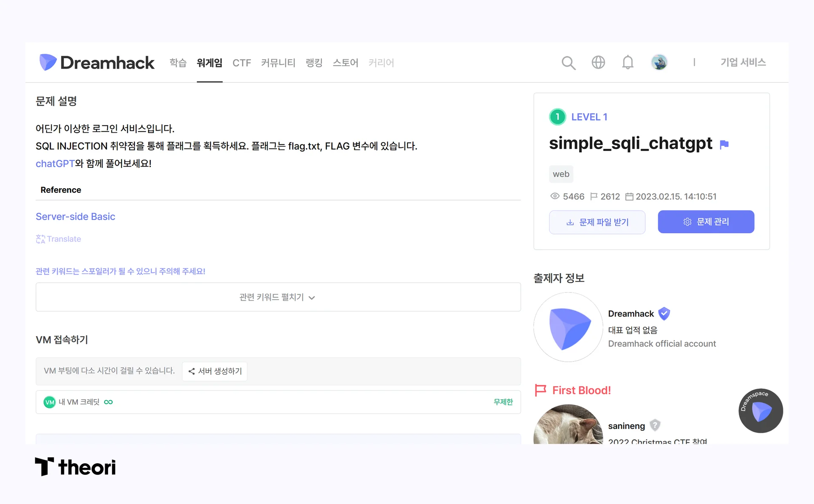
Task: Click the question mark badge next to sanineng
Action: point(655,425)
